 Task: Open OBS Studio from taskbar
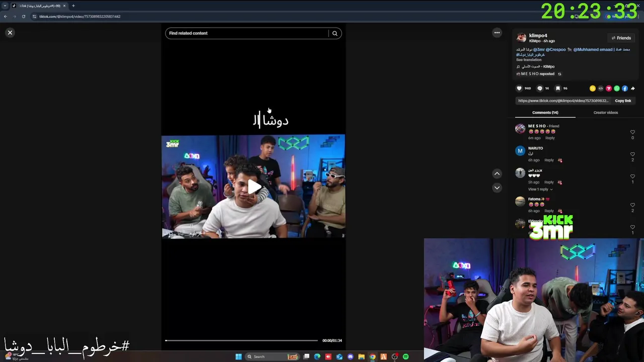point(394,356)
